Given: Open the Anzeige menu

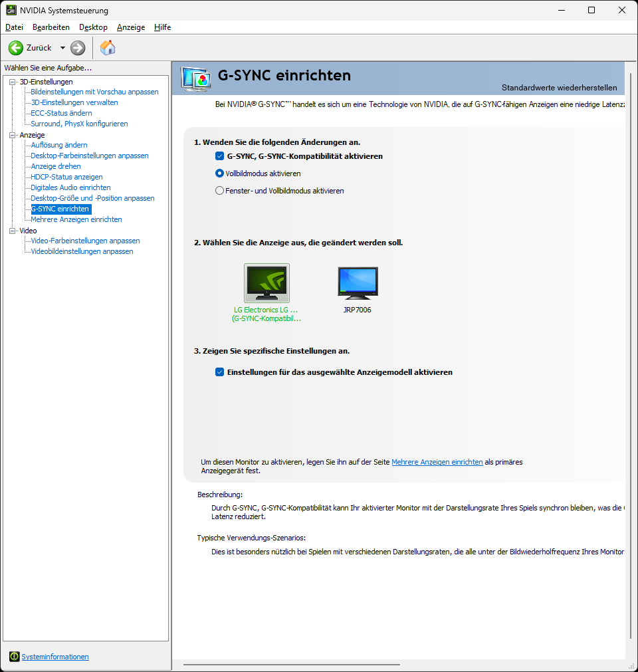Looking at the screenshot, I should (x=131, y=27).
